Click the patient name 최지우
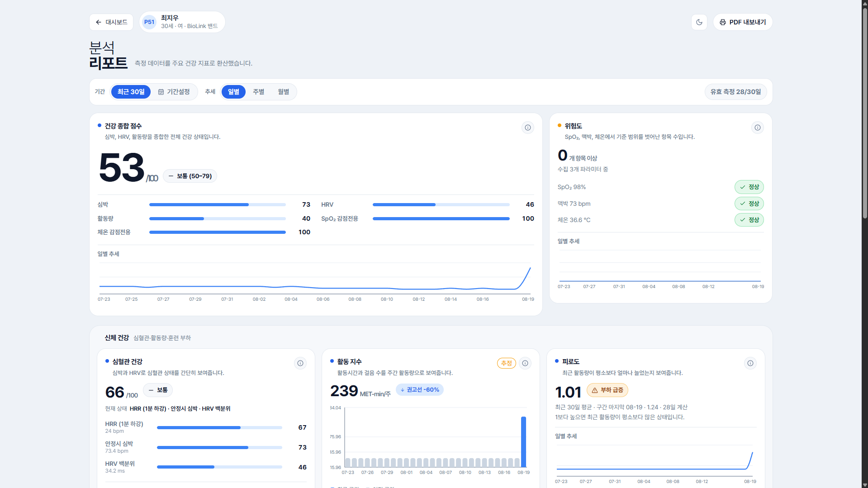Viewport: 868px width, 488px height. click(x=170, y=18)
